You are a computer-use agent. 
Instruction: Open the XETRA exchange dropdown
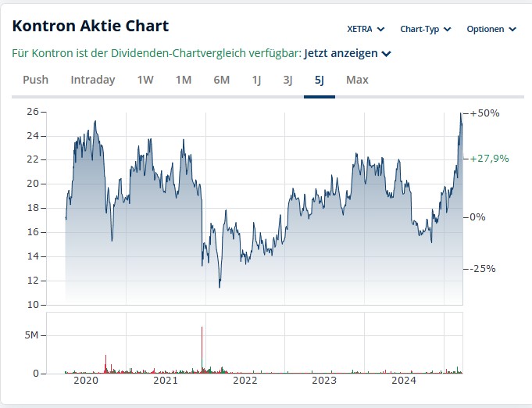366,29
